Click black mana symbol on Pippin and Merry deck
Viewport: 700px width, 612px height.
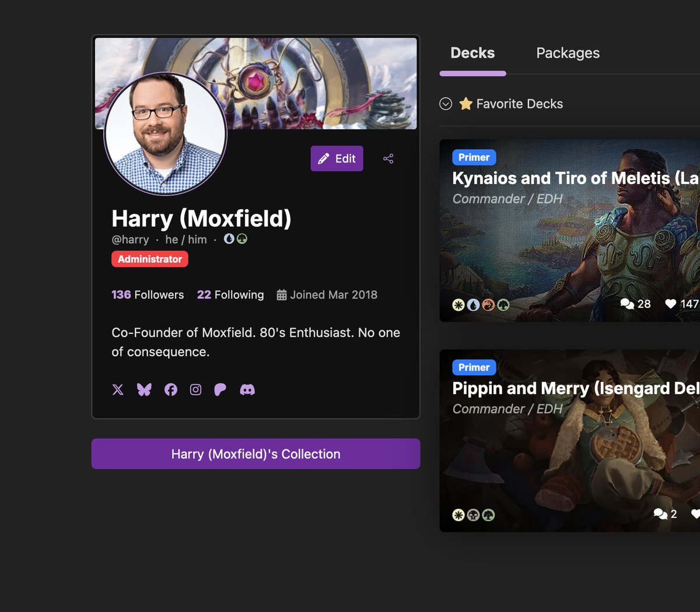473,515
